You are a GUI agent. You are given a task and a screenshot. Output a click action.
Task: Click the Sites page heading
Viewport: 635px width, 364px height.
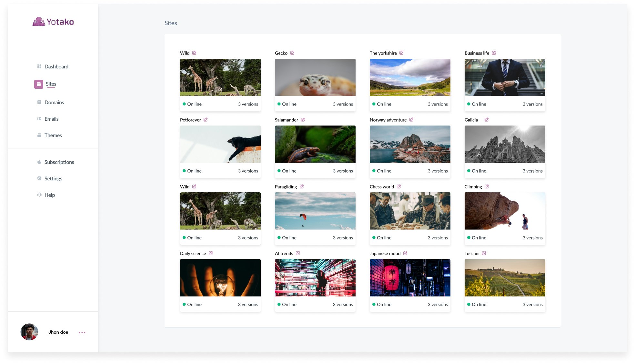171,23
